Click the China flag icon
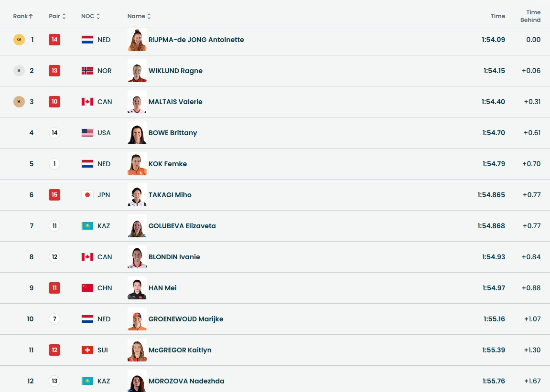Image resolution: width=550 pixels, height=392 pixels. [87, 288]
